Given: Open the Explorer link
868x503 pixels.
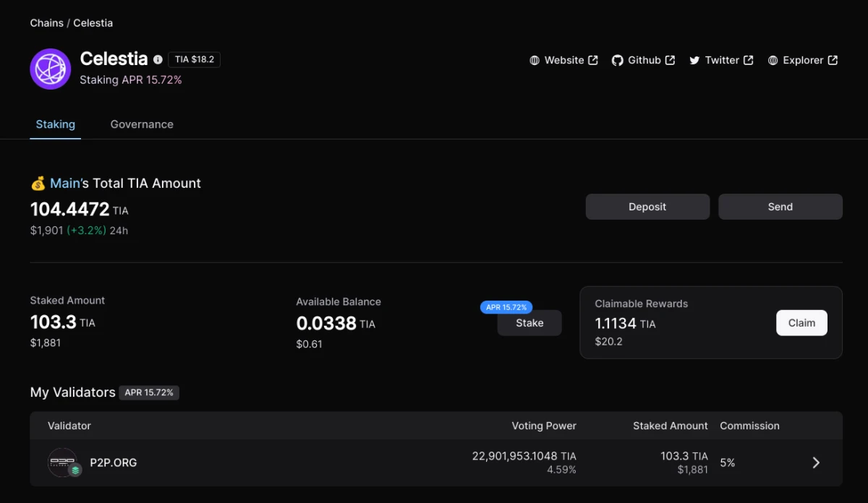Looking at the screenshot, I should click(x=803, y=61).
